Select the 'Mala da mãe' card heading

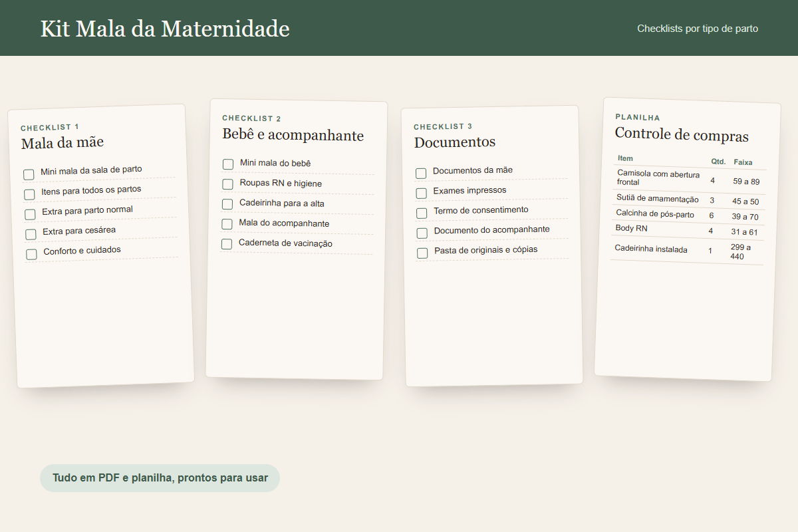(x=63, y=143)
